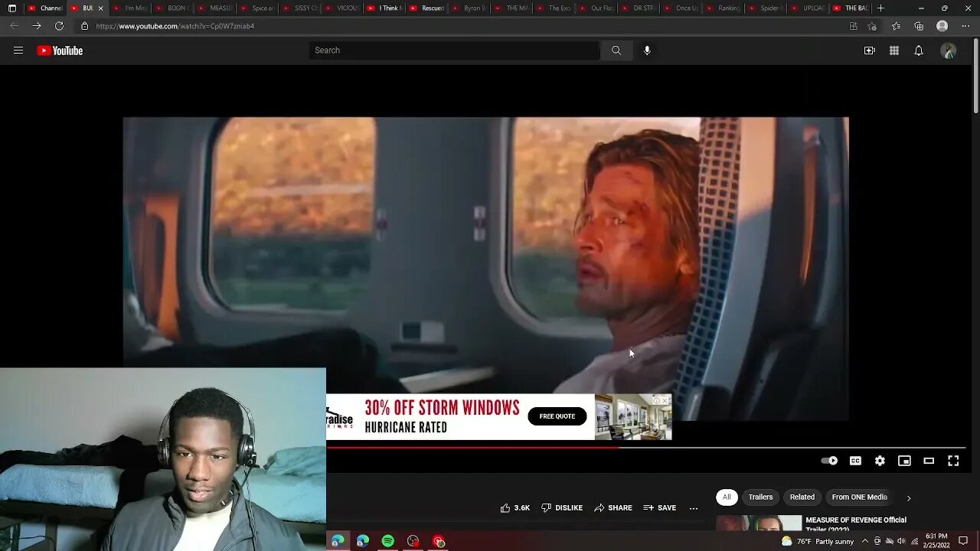Select the Trailers filter chip
The height and width of the screenshot is (551, 980).
[760, 497]
